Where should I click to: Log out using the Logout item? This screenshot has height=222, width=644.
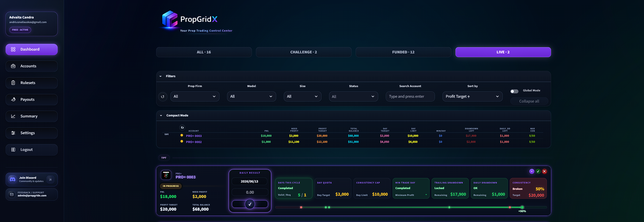(x=32, y=150)
